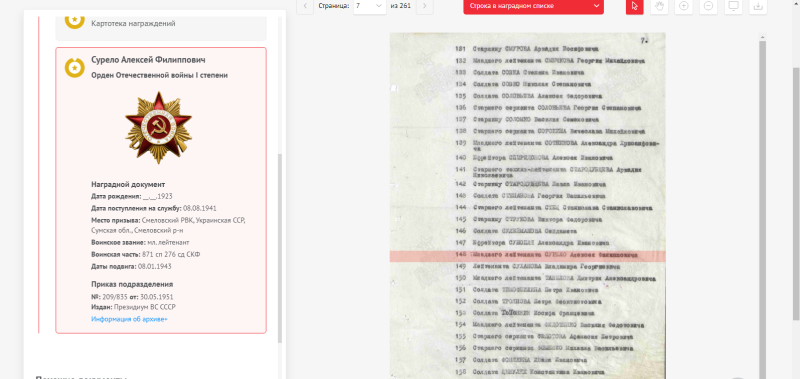Open the page number dropdown
The width and height of the screenshot is (800, 379).
click(x=370, y=6)
